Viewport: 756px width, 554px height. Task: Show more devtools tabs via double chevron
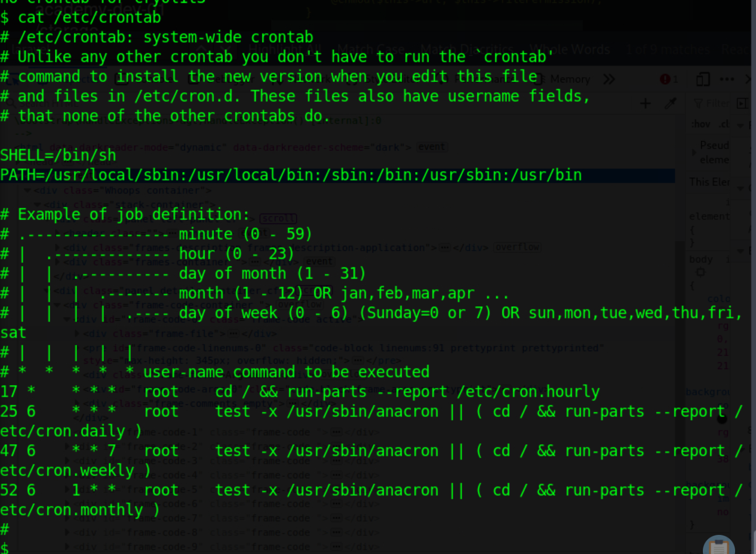(x=609, y=79)
